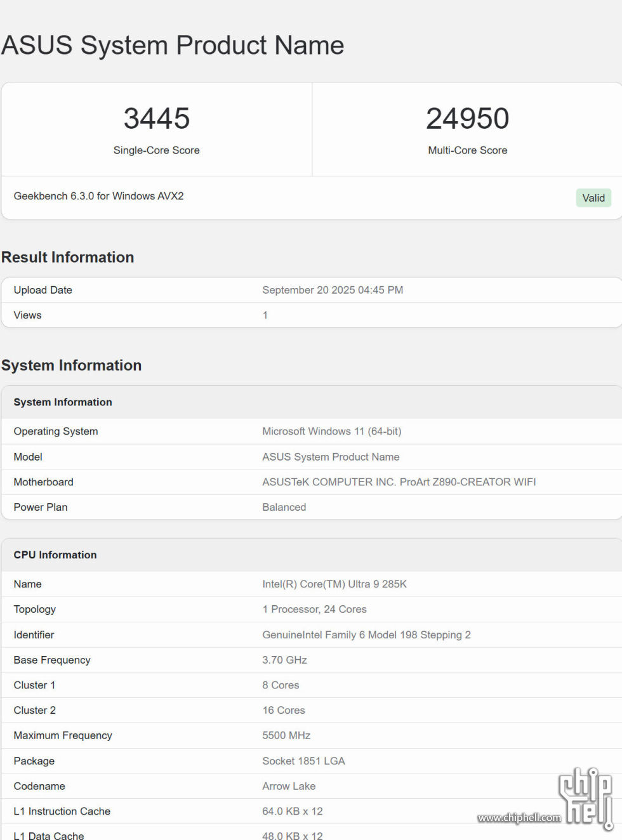The width and height of the screenshot is (622, 840).
Task: Click the ASUS System Product Name page title
Action: point(173,46)
